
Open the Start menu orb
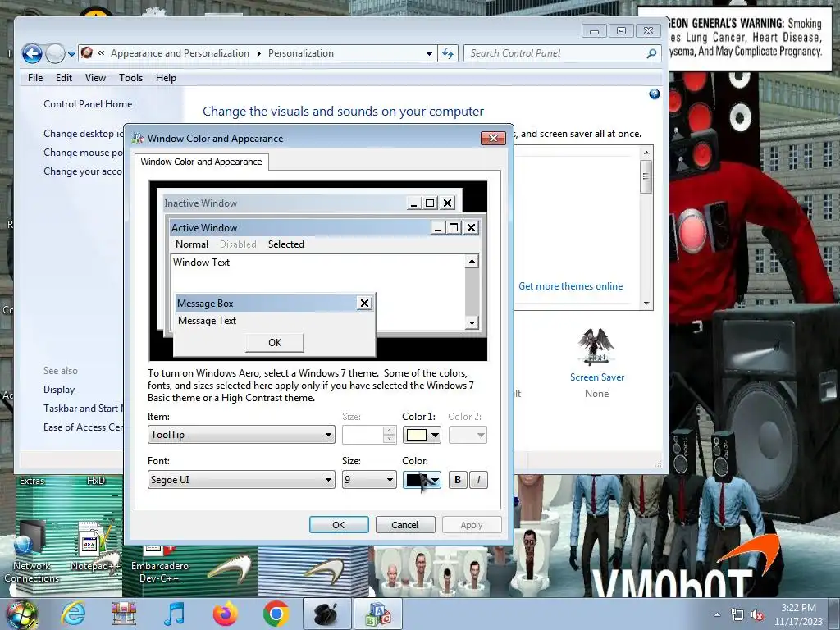(x=21, y=614)
